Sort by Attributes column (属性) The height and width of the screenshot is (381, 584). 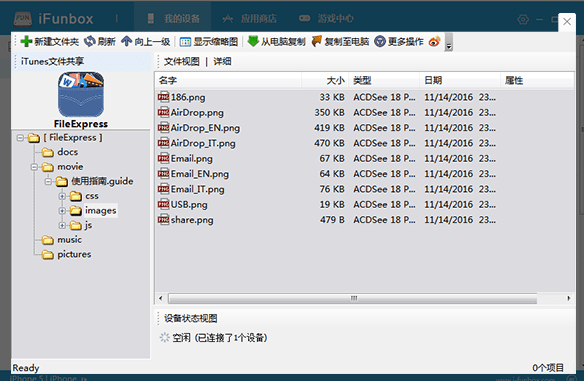[x=537, y=80]
